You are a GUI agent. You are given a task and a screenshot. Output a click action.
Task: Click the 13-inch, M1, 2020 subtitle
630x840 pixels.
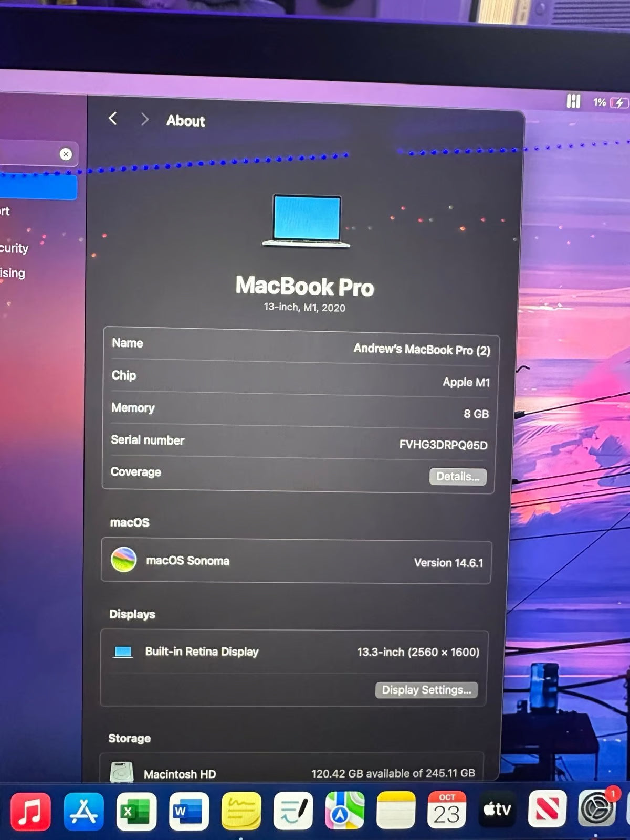304,307
